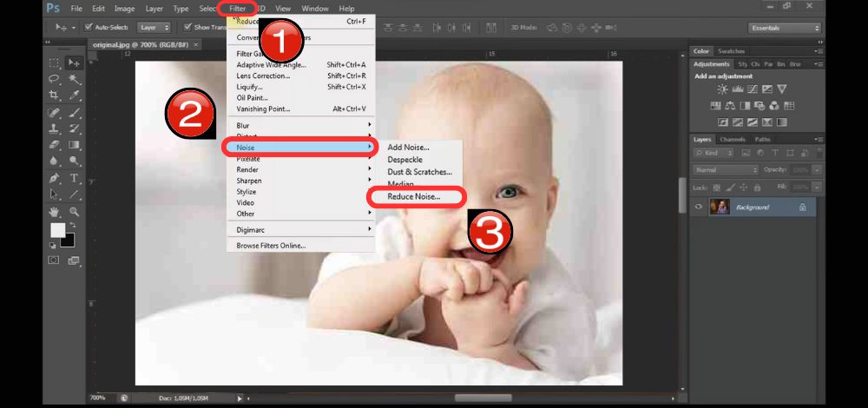The height and width of the screenshot is (408, 868).
Task: Open the Sharpen filter submenu
Action: (x=300, y=181)
